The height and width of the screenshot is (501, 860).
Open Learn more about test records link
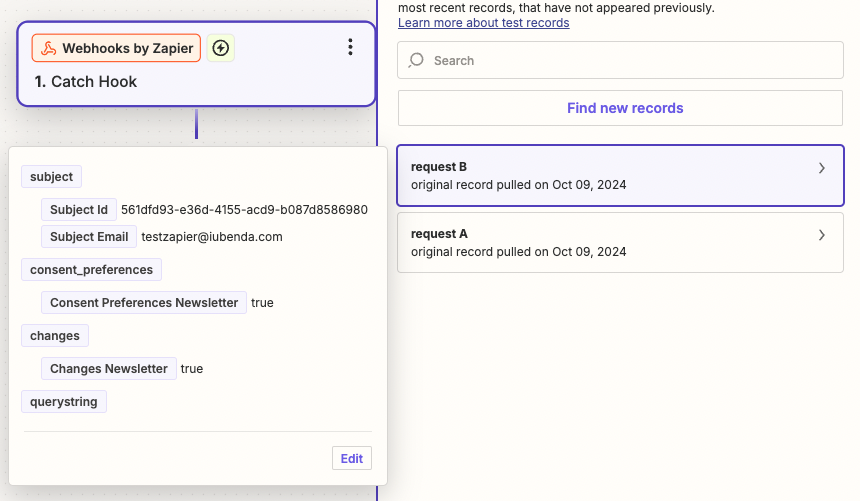[484, 23]
